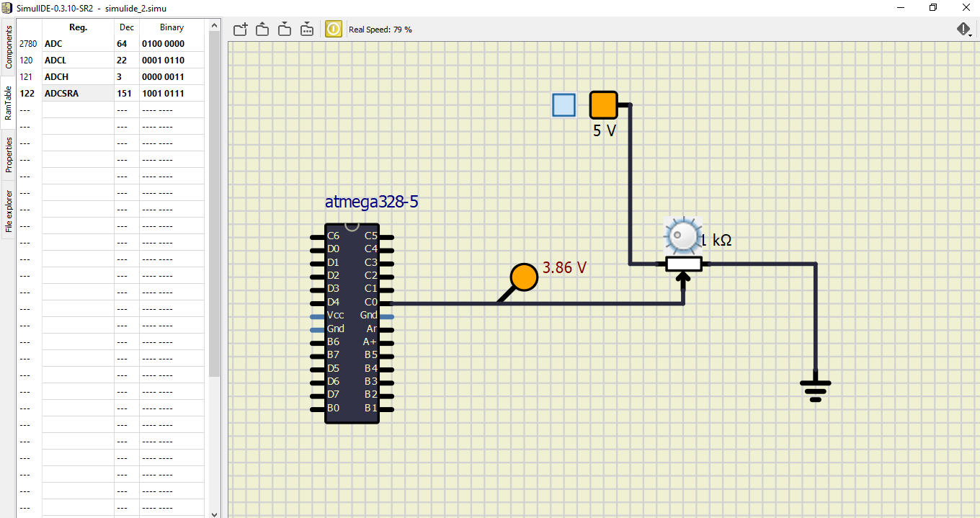Create a new circuit with the New icon

[241, 29]
